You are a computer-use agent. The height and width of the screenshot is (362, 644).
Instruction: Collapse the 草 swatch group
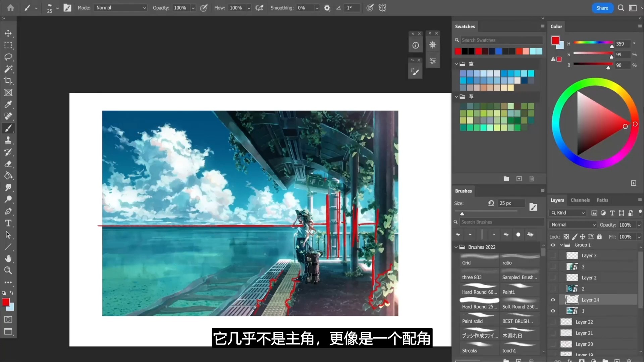(x=456, y=97)
